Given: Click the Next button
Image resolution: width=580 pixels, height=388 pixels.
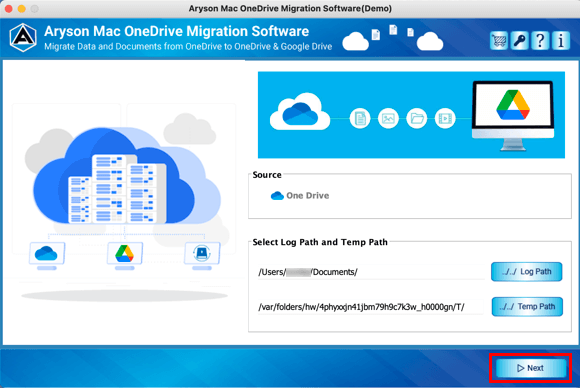Looking at the screenshot, I should point(531,368).
